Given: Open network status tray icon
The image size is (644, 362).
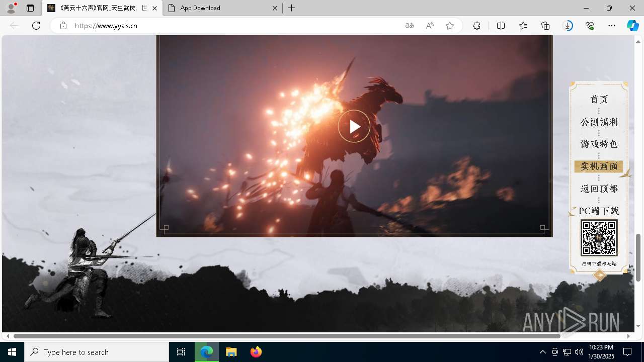Looking at the screenshot, I should [x=567, y=352].
